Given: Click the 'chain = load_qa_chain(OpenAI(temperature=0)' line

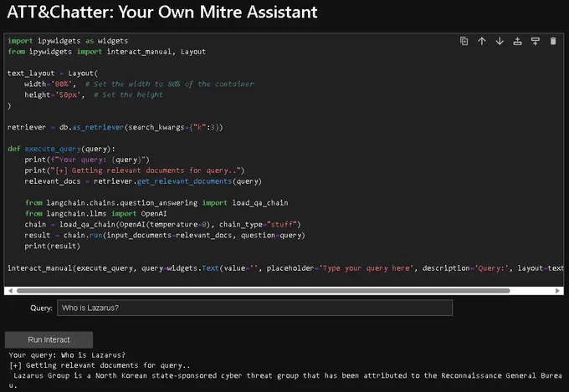Looking at the screenshot, I should click(x=162, y=225).
